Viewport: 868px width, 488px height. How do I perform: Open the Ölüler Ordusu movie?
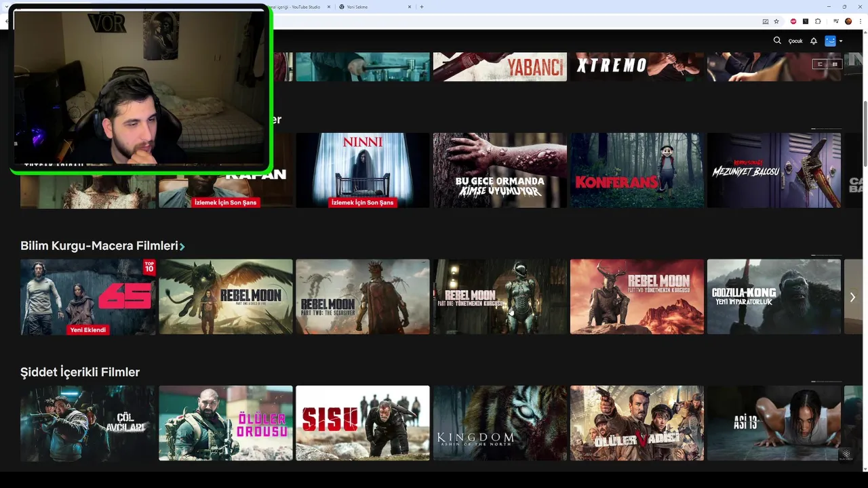(226, 423)
